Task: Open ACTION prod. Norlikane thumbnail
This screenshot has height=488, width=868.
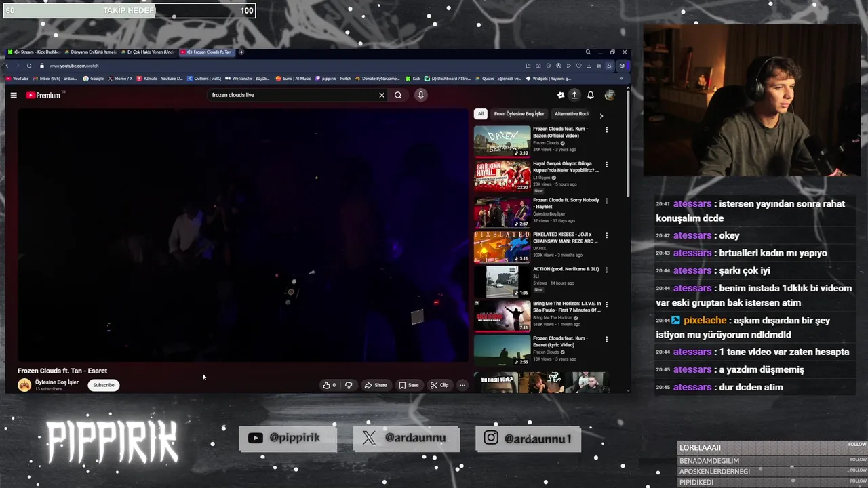Action: tap(502, 281)
